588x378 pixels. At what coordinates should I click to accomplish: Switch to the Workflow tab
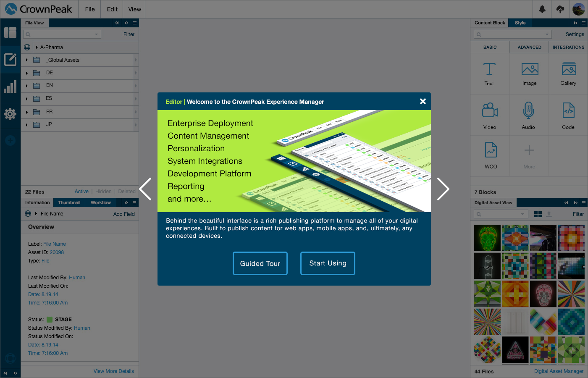pyautogui.click(x=101, y=203)
